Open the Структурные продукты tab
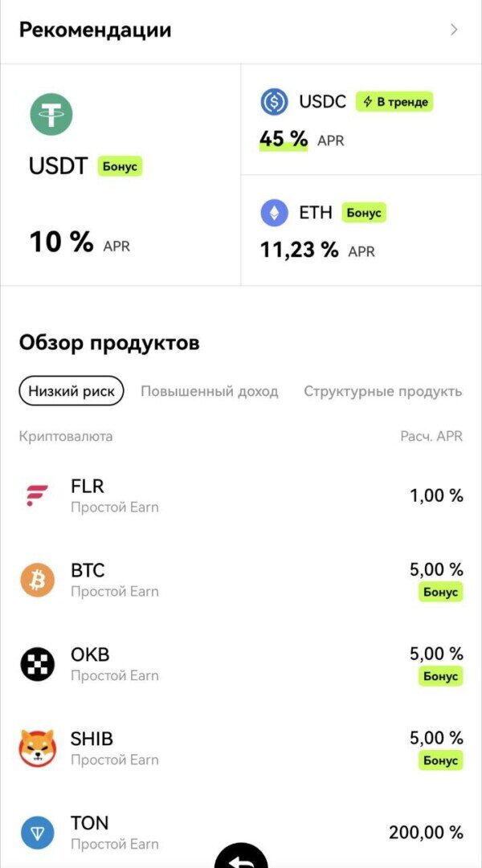Viewport: 482px width, 868px height. coord(382,391)
